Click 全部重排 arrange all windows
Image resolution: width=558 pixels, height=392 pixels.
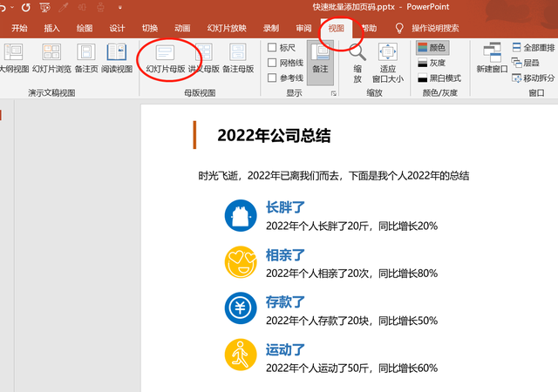pyautogui.click(x=533, y=48)
